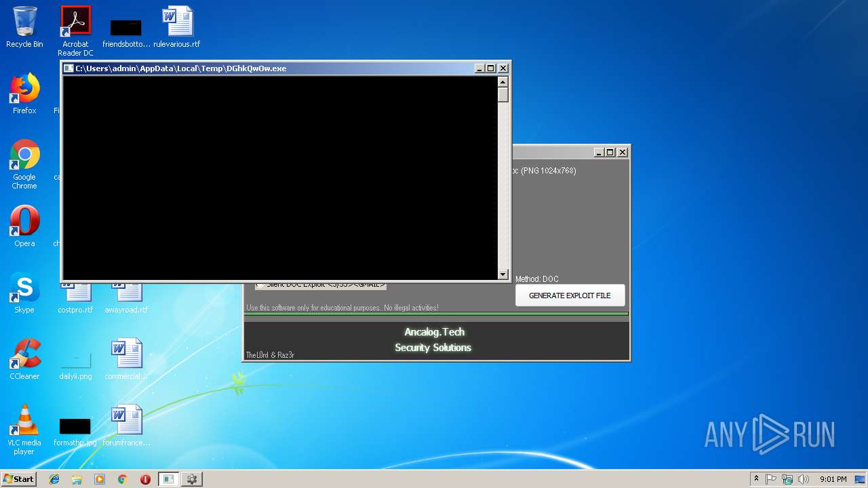Click console scrollbar down arrow
This screenshot has height=488, width=868.
(503, 274)
